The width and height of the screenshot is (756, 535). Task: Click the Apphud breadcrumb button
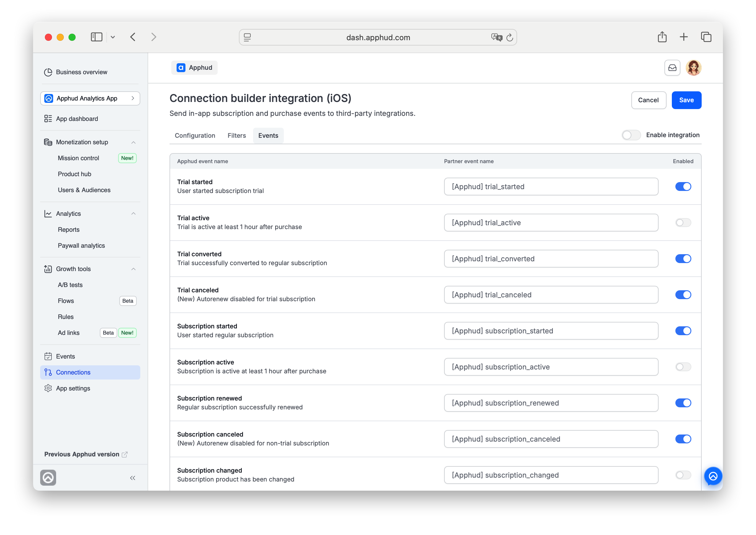[194, 68]
